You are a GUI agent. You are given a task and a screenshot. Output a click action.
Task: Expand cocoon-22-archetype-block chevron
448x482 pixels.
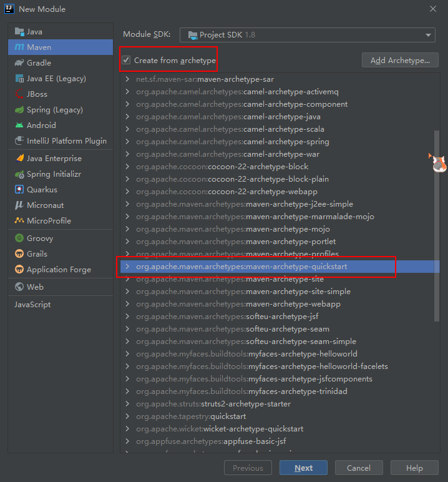click(x=127, y=166)
